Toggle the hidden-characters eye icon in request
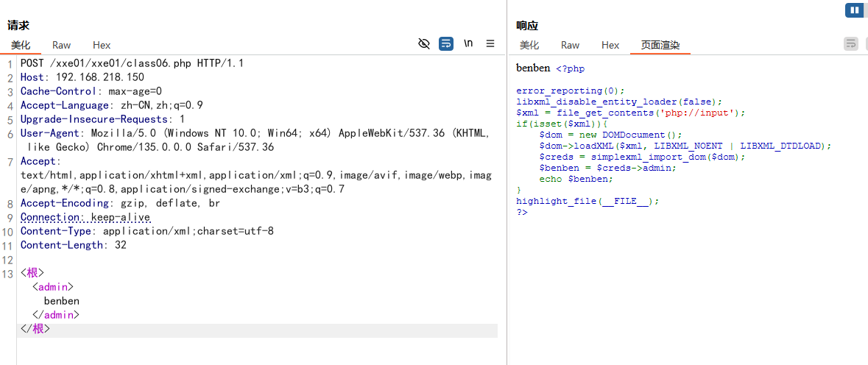The image size is (868, 365). tap(423, 44)
